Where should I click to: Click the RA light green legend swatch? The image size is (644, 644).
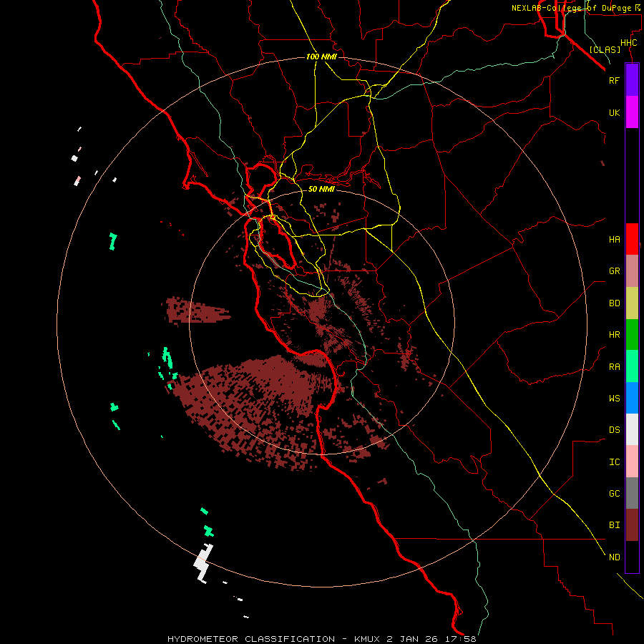click(x=632, y=366)
